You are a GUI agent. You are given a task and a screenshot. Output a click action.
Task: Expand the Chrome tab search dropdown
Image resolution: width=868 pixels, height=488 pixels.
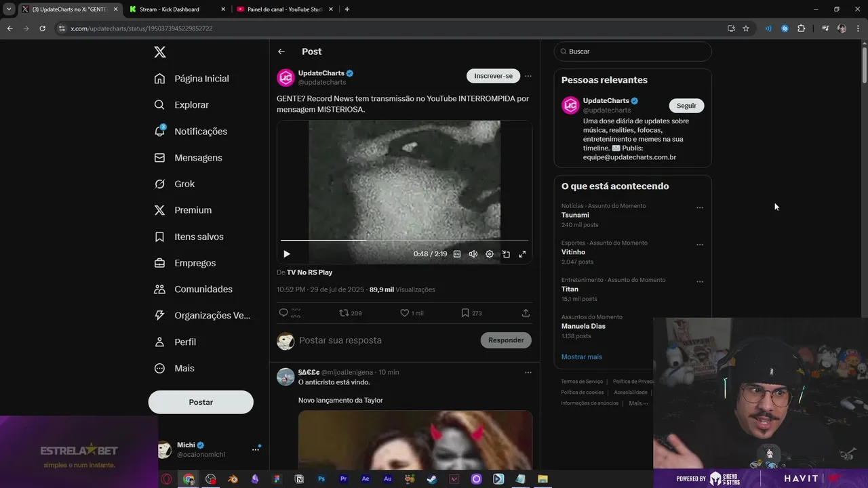(x=9, y=9)
